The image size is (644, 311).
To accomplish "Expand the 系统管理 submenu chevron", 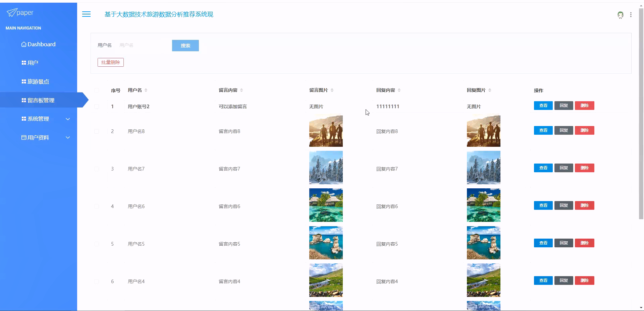I will [x=68, y=119].
